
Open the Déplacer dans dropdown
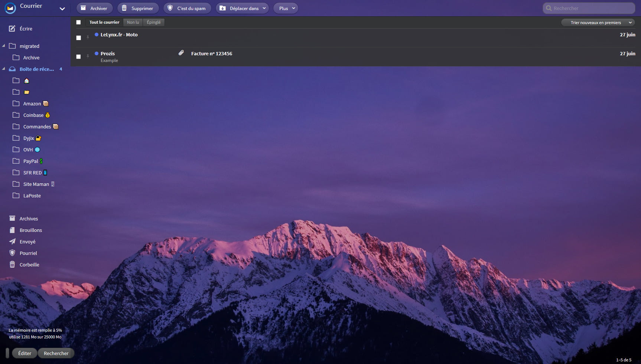tap(242, 8)
